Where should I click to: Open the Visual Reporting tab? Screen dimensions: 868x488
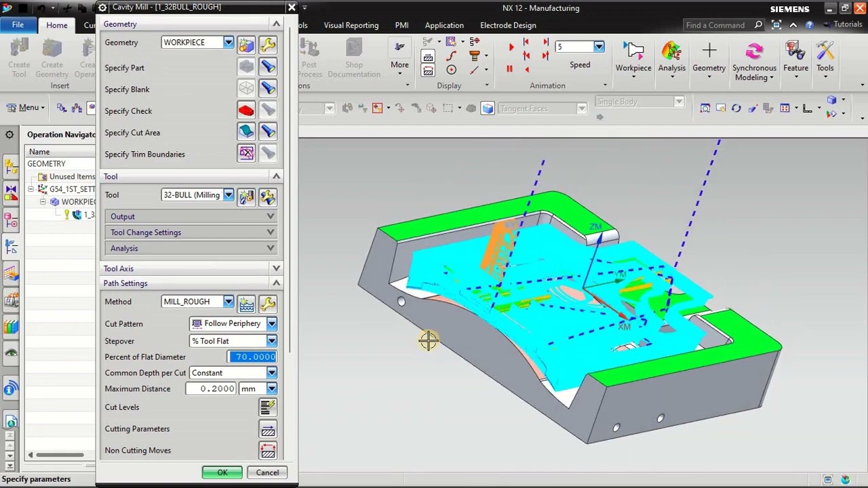(351, 25)
